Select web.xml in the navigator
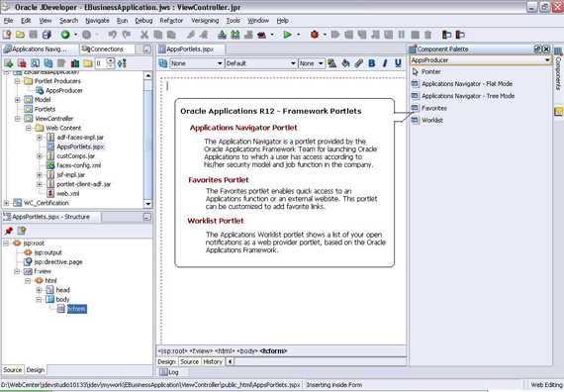This screenshot has height=392, width=564. (68, 194)
